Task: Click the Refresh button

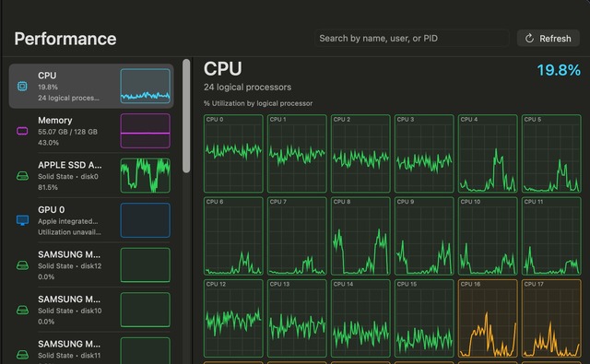Action: tap(549, 39)
